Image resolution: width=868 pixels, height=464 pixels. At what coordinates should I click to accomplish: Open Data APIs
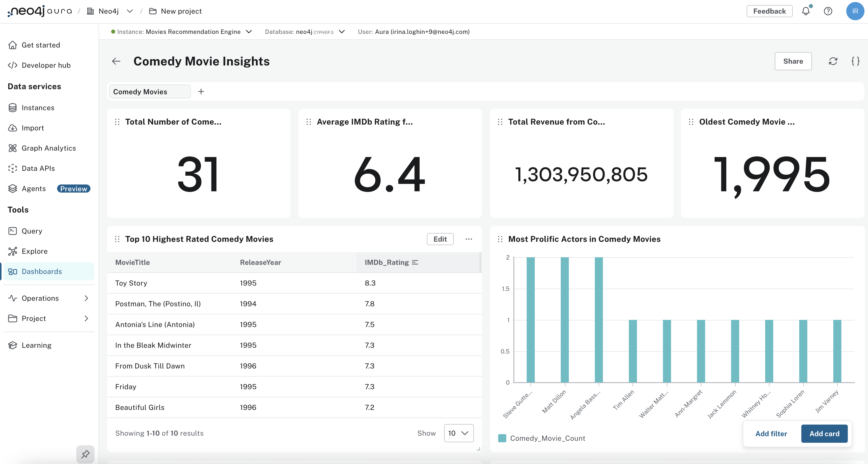pos(38,168)
